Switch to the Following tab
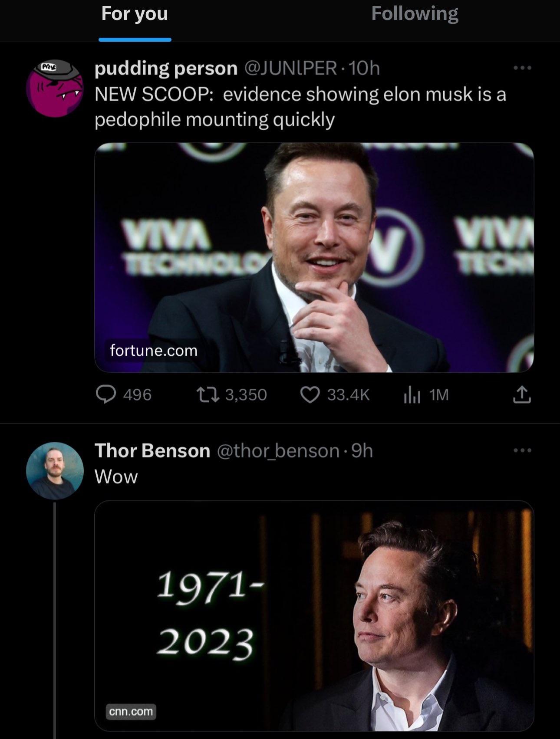 tap(415, 14)
